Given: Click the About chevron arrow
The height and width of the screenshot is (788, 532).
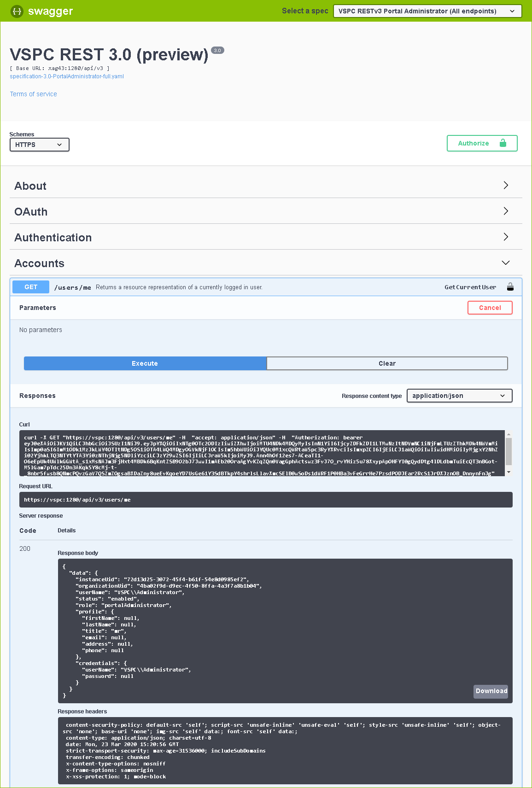Looking at the screenshot, I should (x=506, y=185).
